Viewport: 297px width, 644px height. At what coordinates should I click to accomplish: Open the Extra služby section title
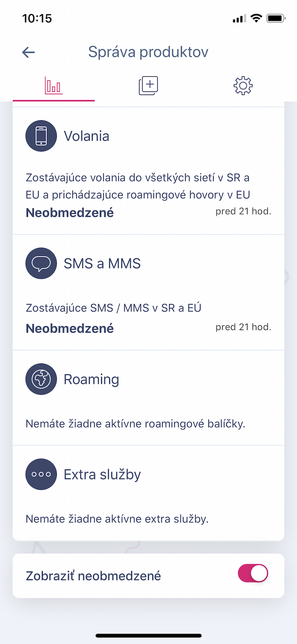[102, 475]
